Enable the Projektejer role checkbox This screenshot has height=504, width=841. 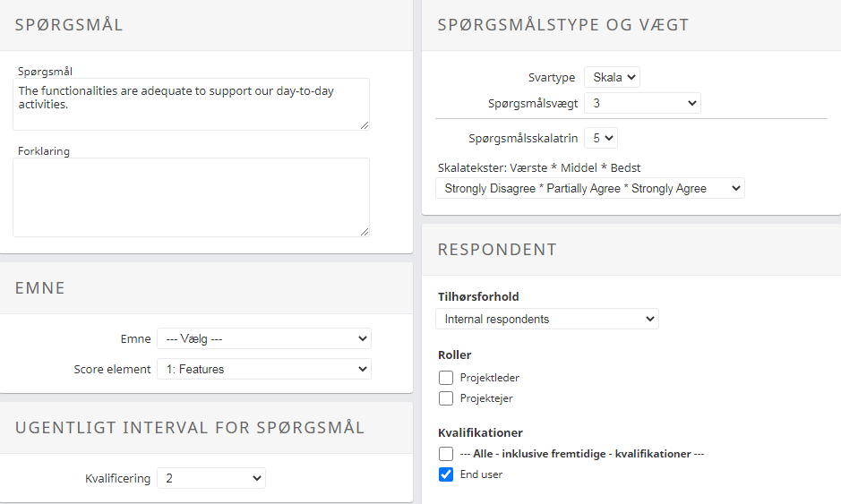(446, 398)
